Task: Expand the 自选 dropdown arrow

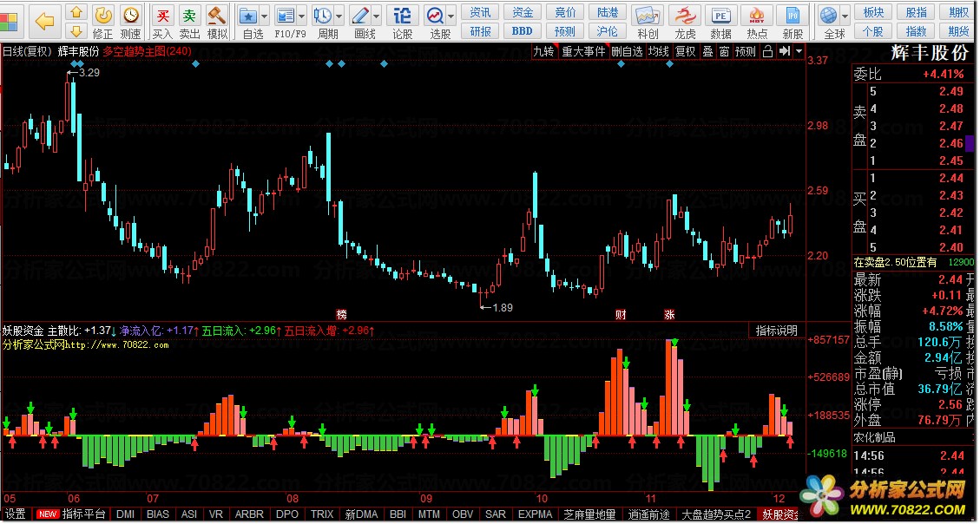Action: (265, 16)
